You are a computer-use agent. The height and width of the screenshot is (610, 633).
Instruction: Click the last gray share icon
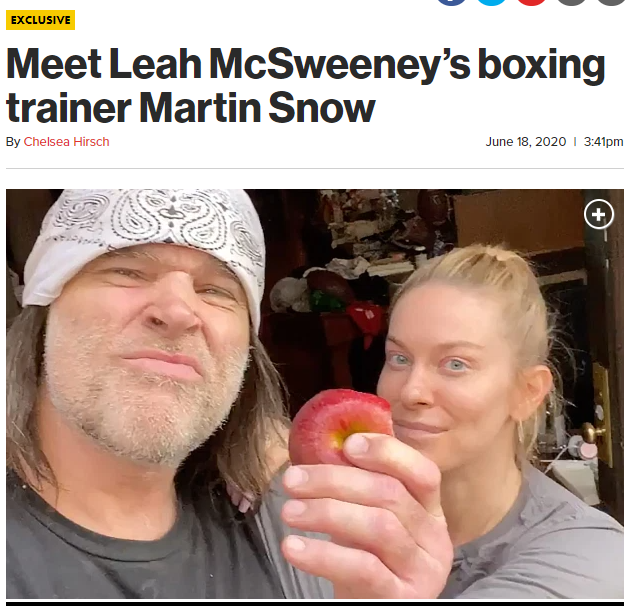tap(610, 2)
